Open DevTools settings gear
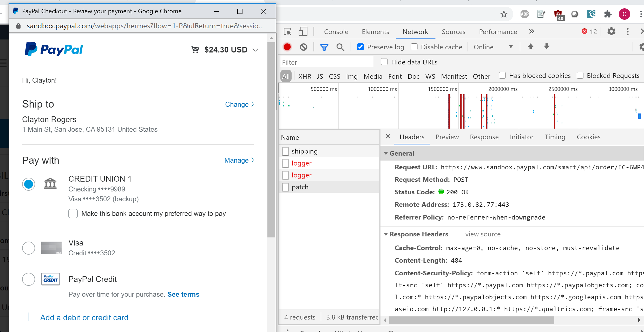The height and width of the screenshot is (332, 644). coord(612,32)
